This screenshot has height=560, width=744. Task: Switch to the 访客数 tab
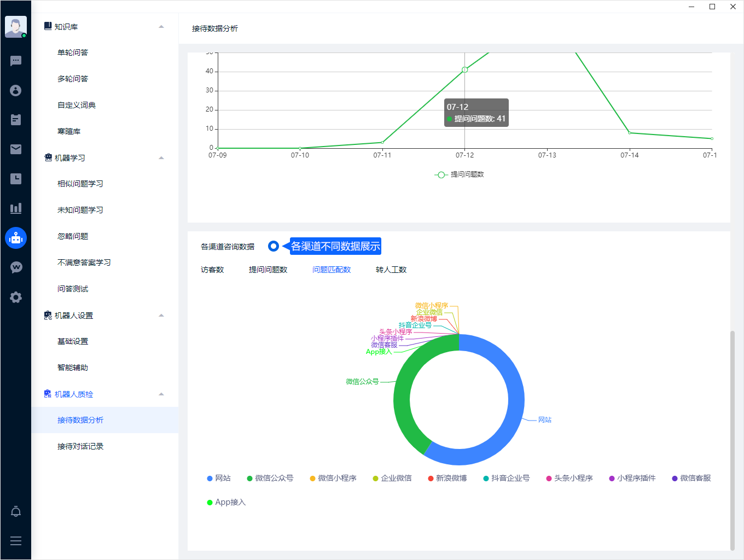[x=212, y=270]
